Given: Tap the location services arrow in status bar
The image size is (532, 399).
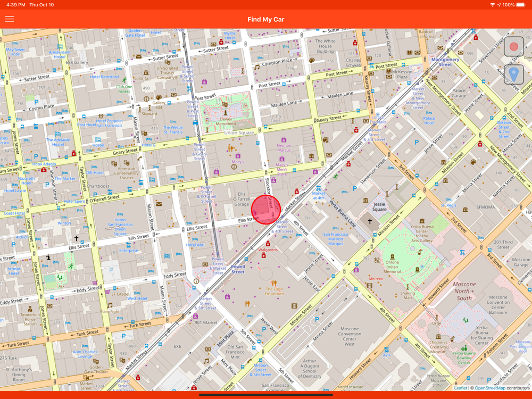Looking at the screenshot, I should (x=499, y=5).
